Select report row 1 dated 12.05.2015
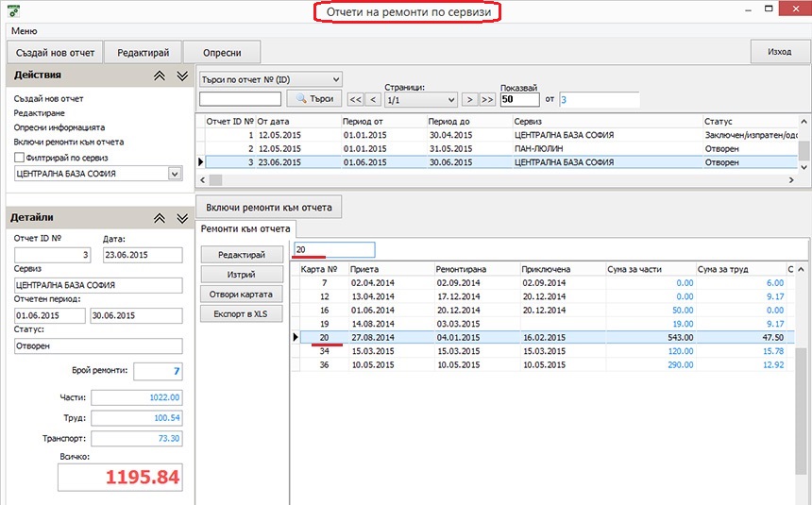This screenshot has width=812, height=505. 500,135
